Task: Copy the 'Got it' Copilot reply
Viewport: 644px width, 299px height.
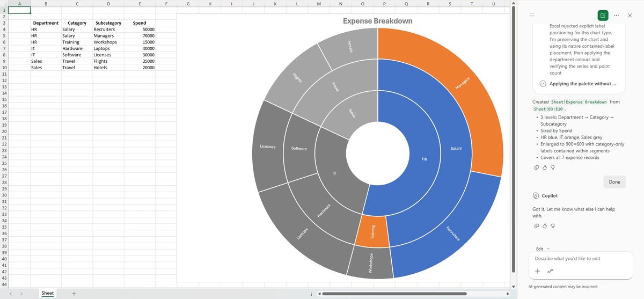Action: 536,225
